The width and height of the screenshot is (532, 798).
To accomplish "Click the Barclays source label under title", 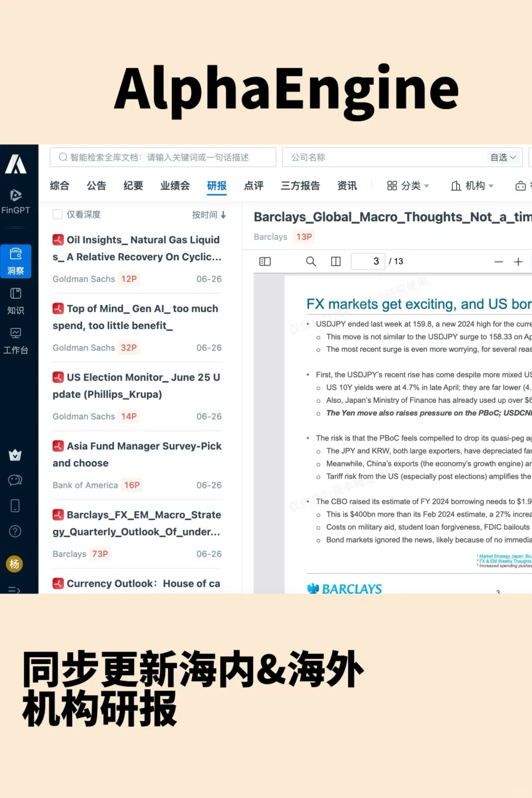I will pyautogui.click(x=270, y=237).
